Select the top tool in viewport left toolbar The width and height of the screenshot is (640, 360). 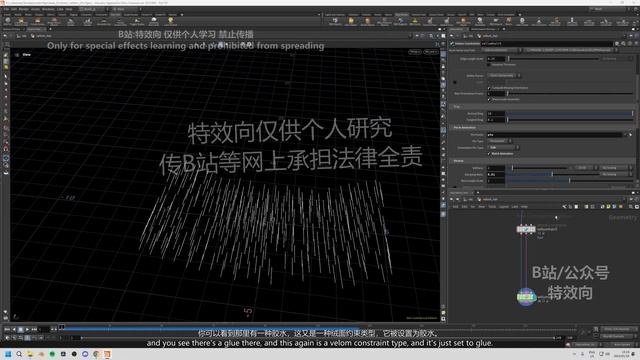6,55
